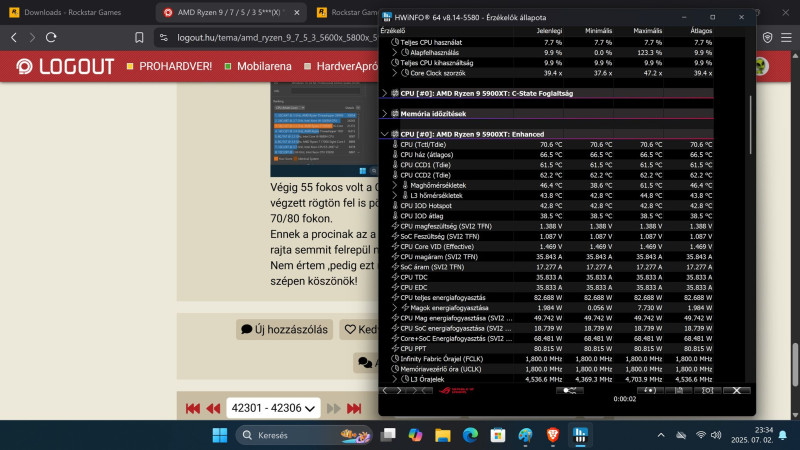Image resolution: width=800 pixels, height=450 pixels.
Task: Switch to AMD Ryzen 9 / 7 / 5 browser tab
Action: 231,12
